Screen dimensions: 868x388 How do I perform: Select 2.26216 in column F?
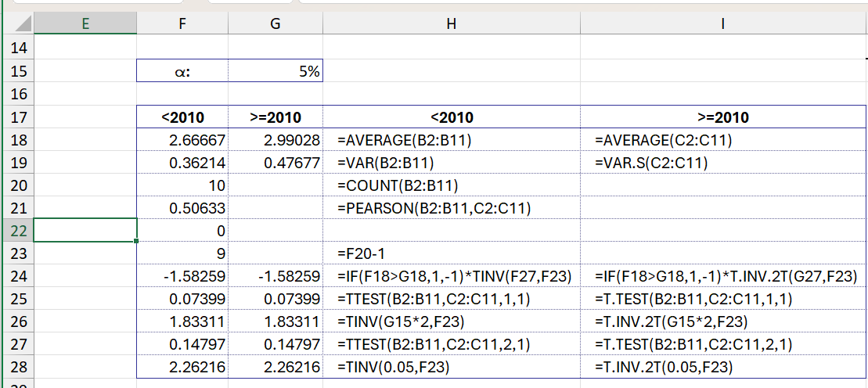point(182,367)
